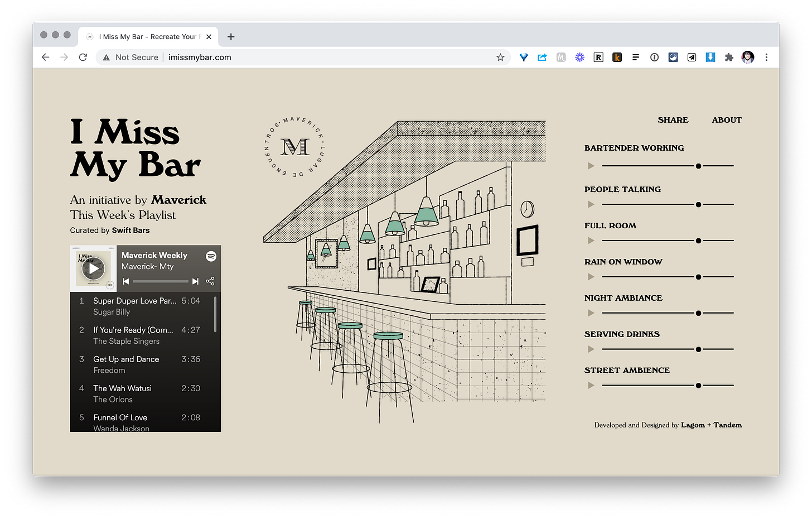Click the blue download-arrow extension icon
The width and height of the screenshot is (812, 519).
tap(710, 57)
